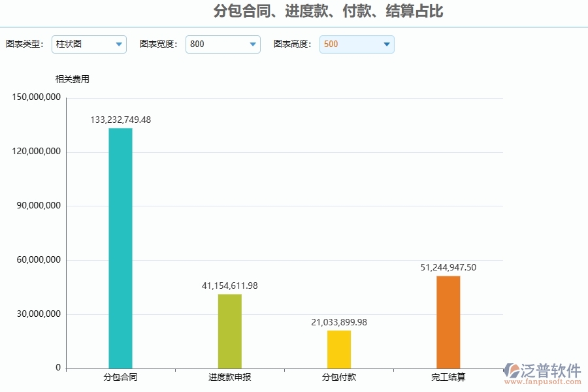The height and width of the screenshot is (392, 588).
Task: Click the blue arrow of the width selector
Action: [252, 44]
